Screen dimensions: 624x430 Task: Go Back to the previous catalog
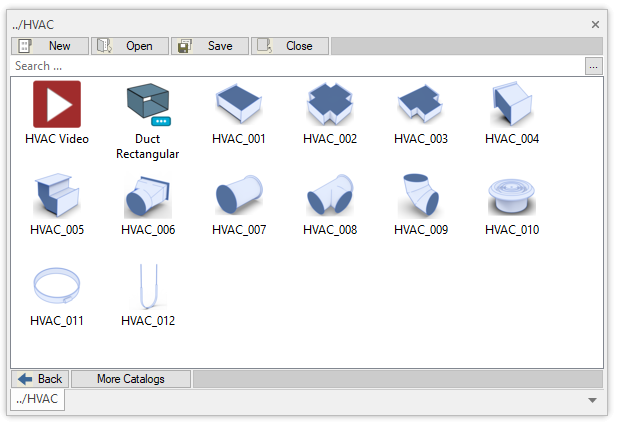pos(40,379)
